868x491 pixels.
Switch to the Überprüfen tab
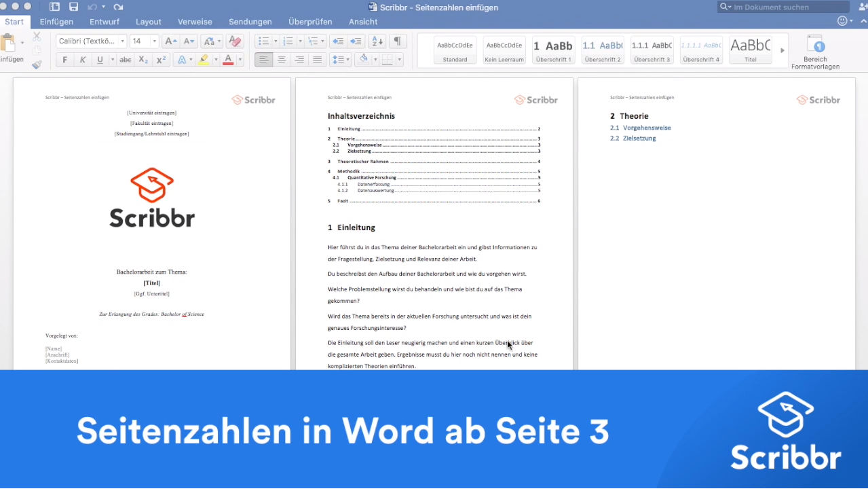point(310,22)
